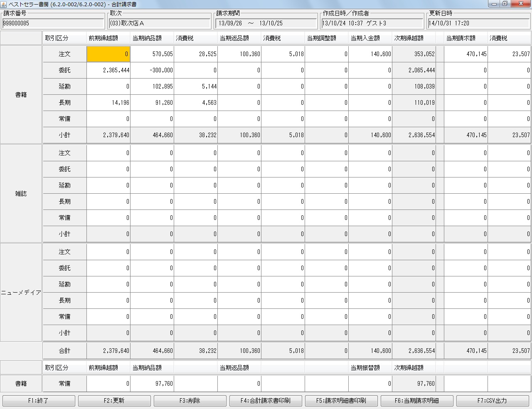This screenshot has height=409, width=532.
Task: Select the 雑誌 category row header
Action: tap(21, 193)
